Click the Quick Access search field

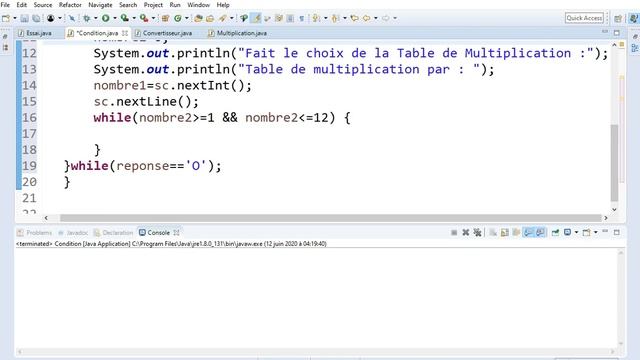[584, 18]
